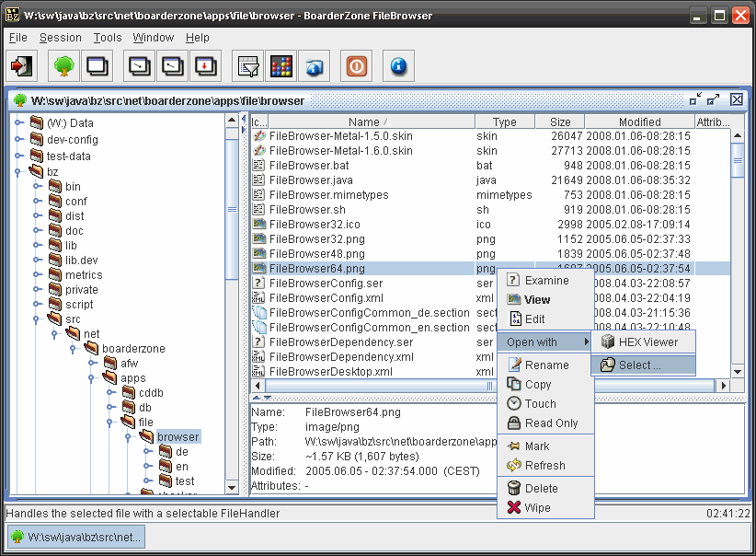
Task: Collapse the src folder node
Action: [36, 319]
